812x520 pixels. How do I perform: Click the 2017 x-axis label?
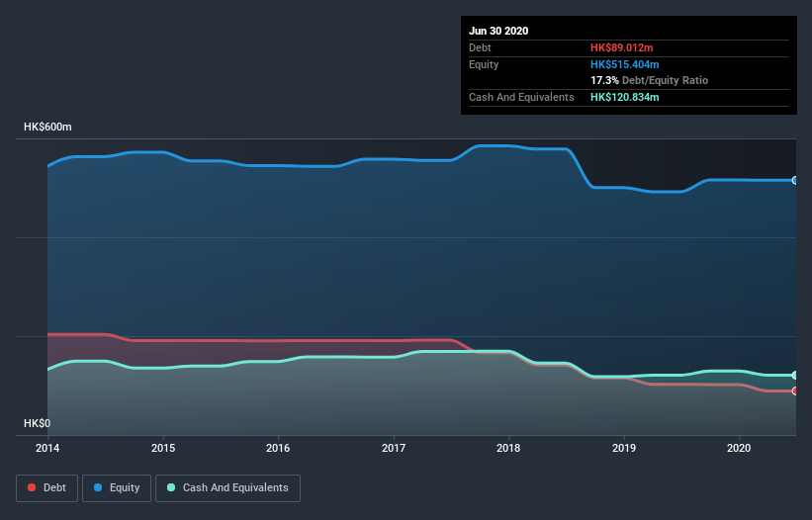pos(394,448)
